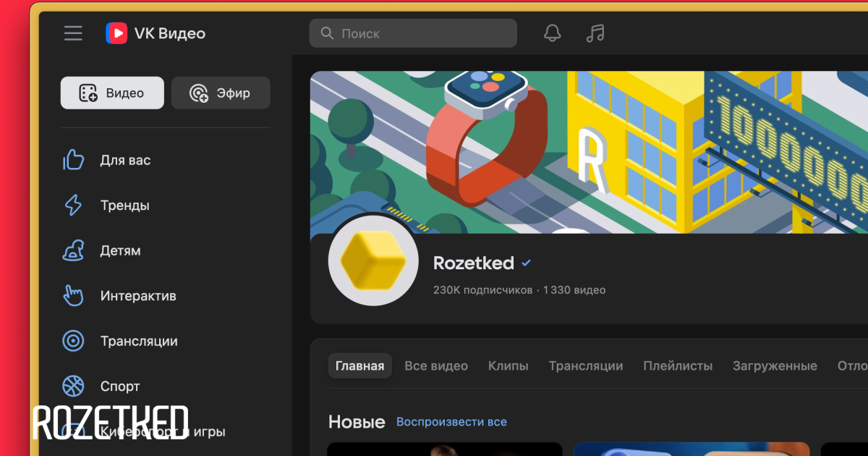
Task: Open the Детям rocking horse icon
Action: (x=73, y=250)
